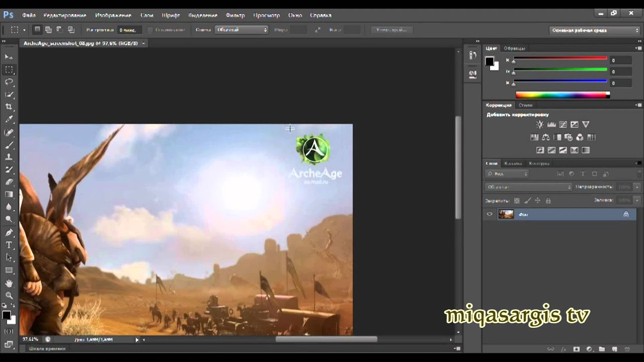This screenshot has width=644, height=362.
Task: Open the Fill value dropdown arrow
Action: pos(637,200)
